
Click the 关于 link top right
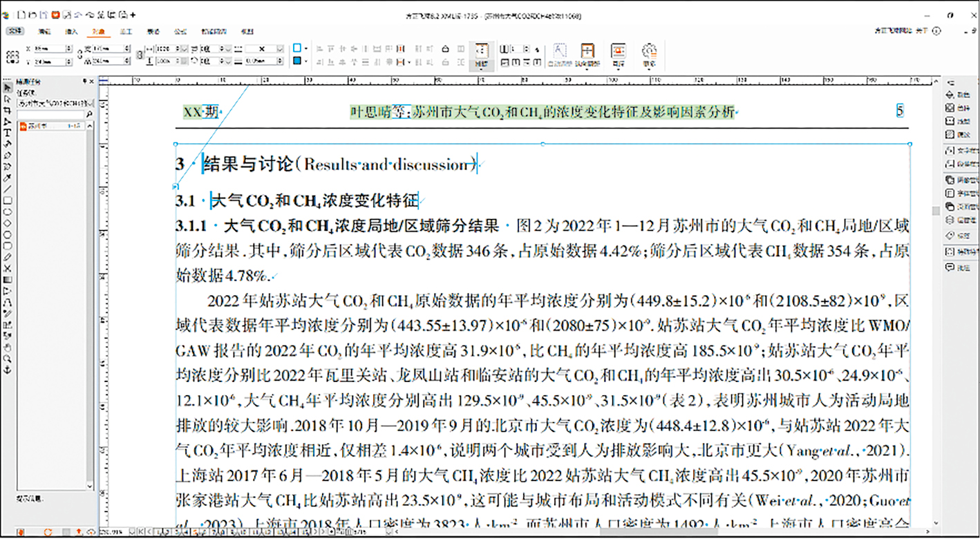(922, 31)
